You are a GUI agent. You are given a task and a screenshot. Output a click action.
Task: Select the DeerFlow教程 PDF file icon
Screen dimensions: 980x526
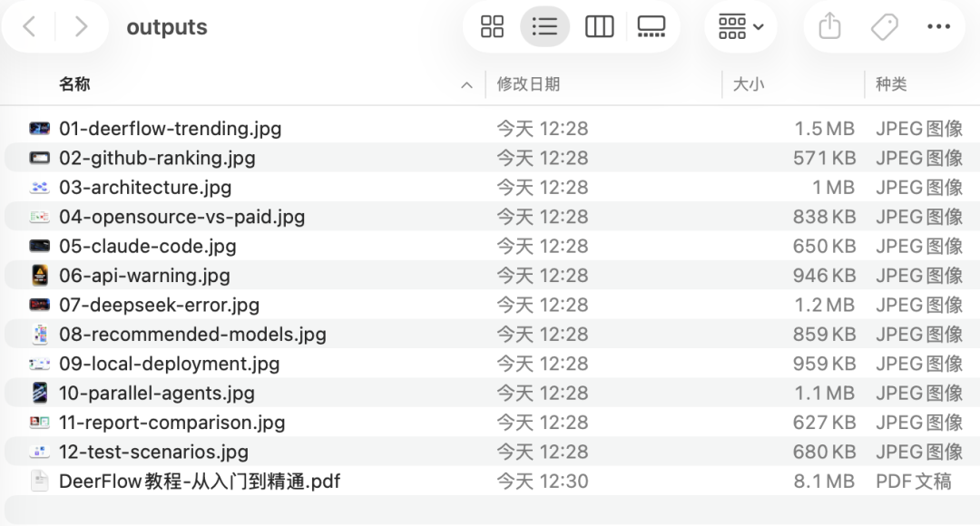point(39,481)
